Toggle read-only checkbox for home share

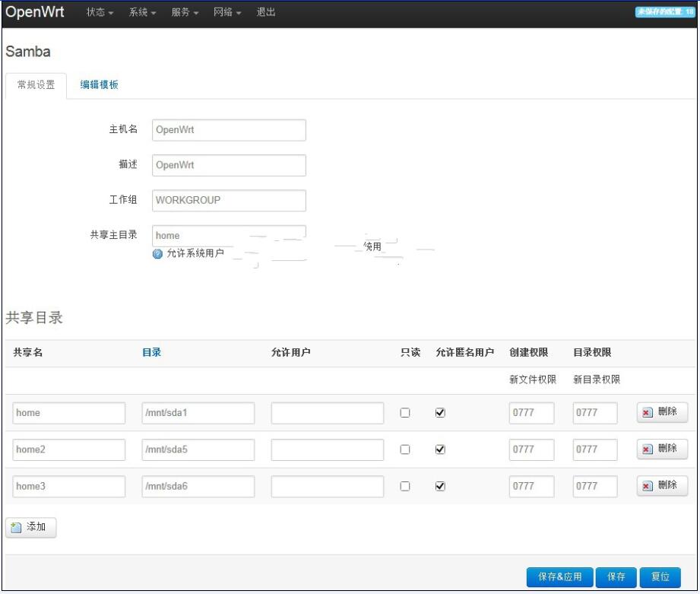(405, 413)
